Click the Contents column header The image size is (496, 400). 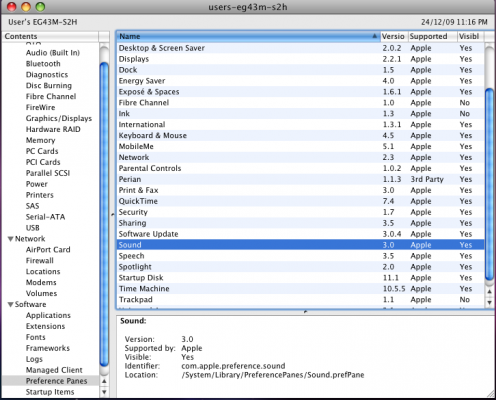pos(50,36)
